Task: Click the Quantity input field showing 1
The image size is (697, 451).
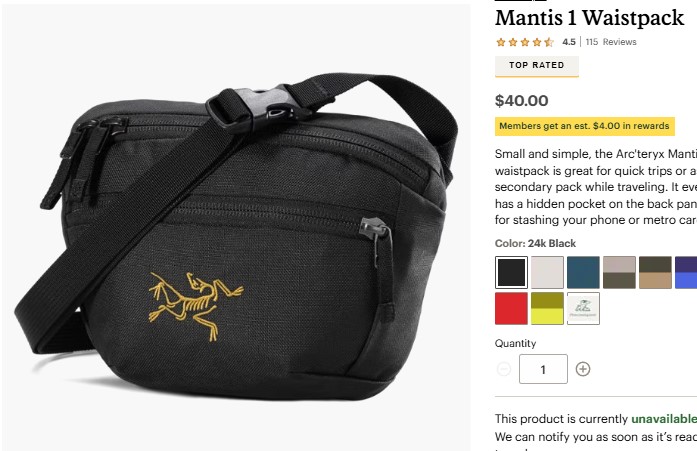Action: 543,369
